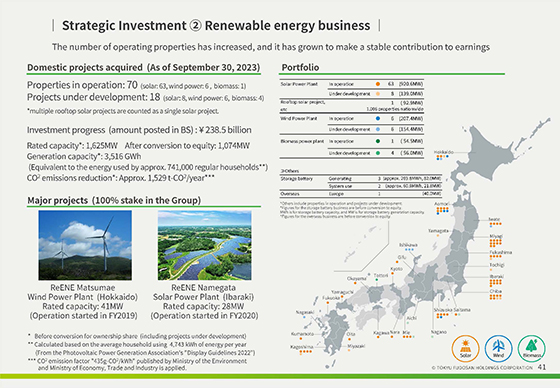Click the orange dot for Solar in operation
This screenshot has width=560, height=388.
378,84
